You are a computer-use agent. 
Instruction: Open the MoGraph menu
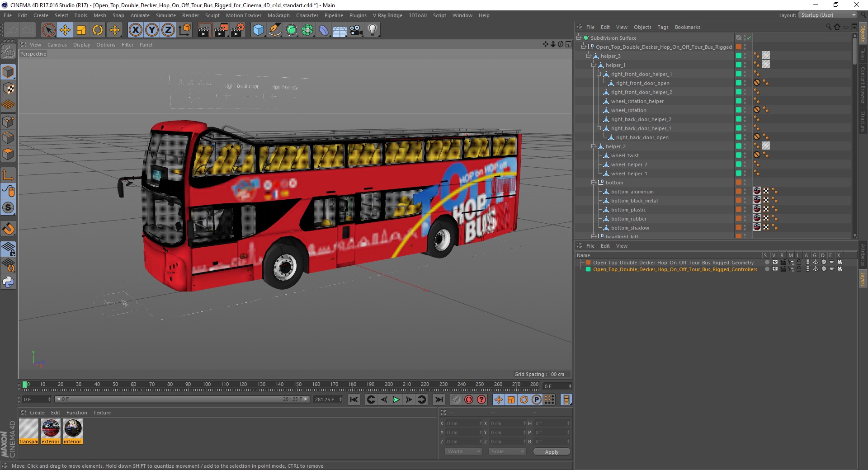click(x=278, y=15)
